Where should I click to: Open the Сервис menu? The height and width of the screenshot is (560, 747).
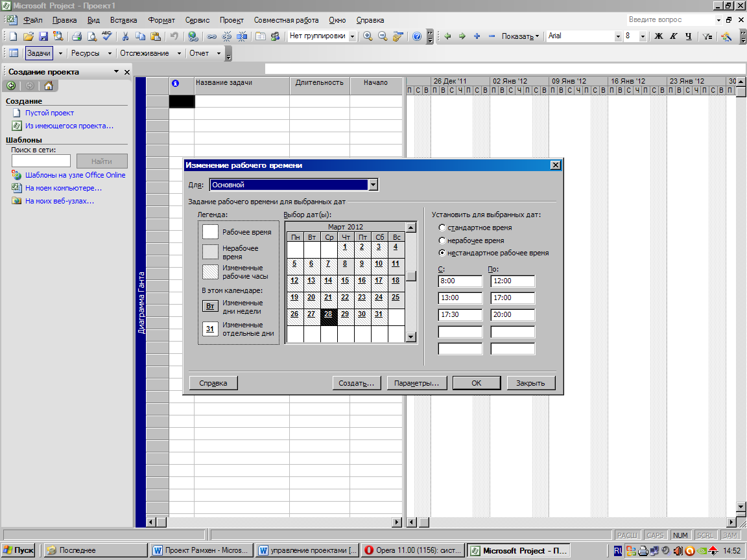coord(197,20)
